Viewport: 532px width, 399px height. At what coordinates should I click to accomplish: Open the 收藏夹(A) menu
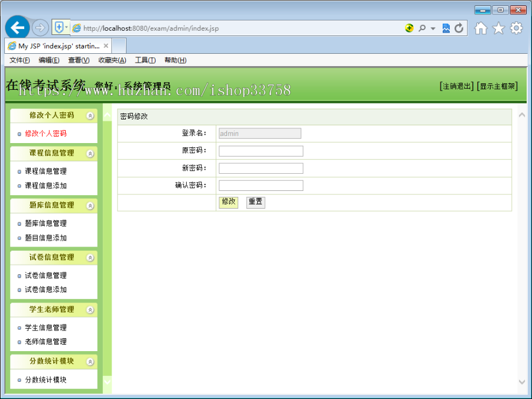coord(112,60)
